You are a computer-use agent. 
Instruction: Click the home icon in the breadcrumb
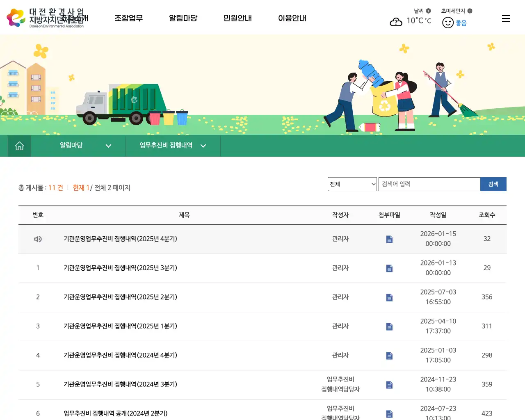(19, 146)
